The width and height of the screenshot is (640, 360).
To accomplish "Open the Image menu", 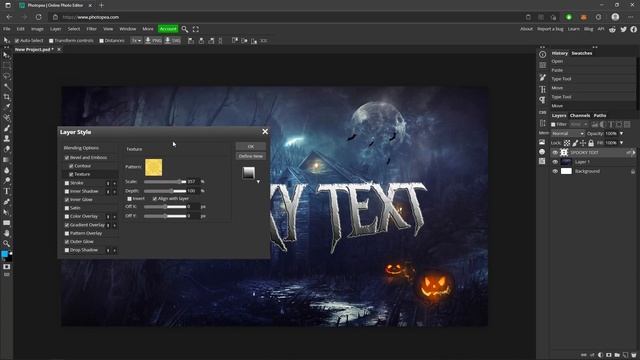I will coord(37,29).
